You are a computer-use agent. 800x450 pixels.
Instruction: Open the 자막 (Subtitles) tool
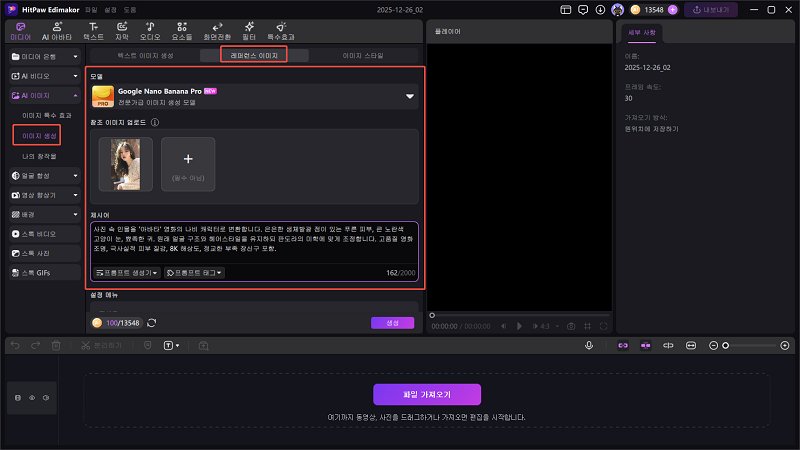[x=122, y=31]
